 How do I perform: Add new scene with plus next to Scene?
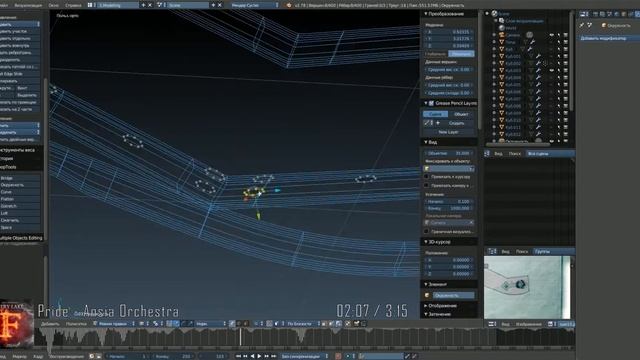(213, 5)
